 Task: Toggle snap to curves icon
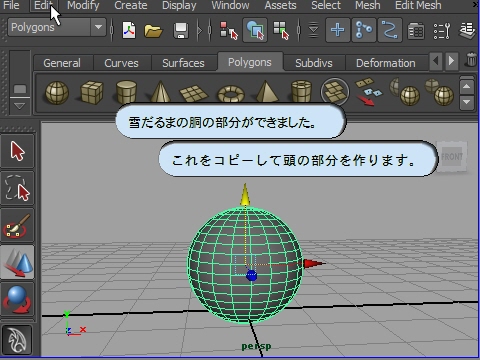click(364, 30)
